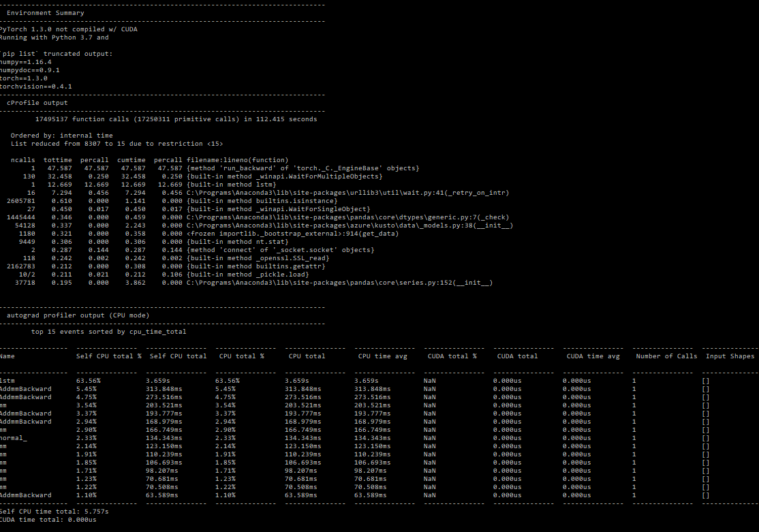Click the CPU time avg column header
Screen dimensions: 759x532
[x=382, y=356]
